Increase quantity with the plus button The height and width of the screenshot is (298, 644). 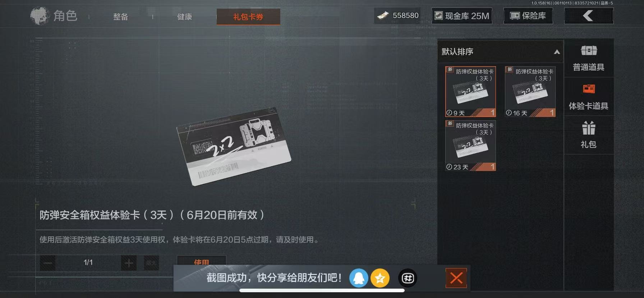[129, 263]
